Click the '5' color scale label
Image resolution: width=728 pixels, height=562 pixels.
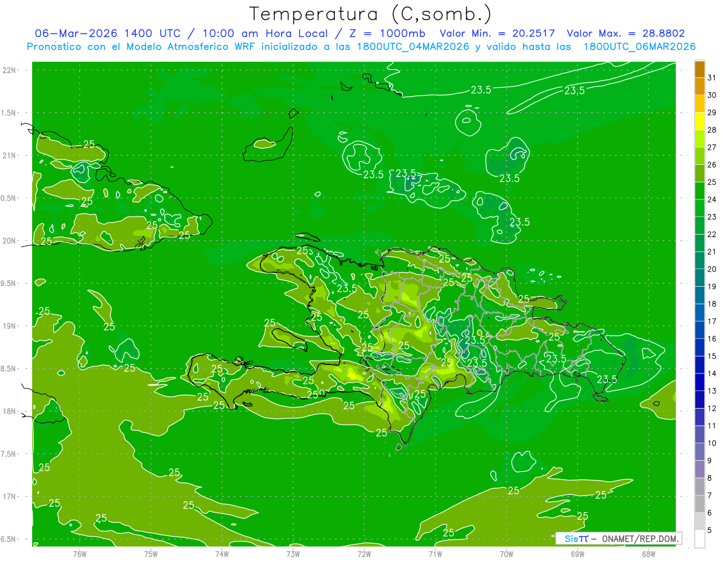710,530
